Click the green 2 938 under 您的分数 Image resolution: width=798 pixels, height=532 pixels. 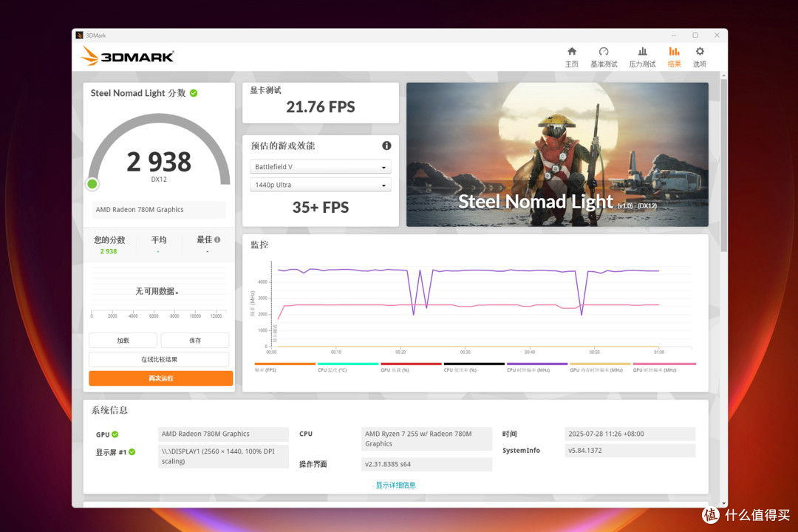tap(109, 251)
